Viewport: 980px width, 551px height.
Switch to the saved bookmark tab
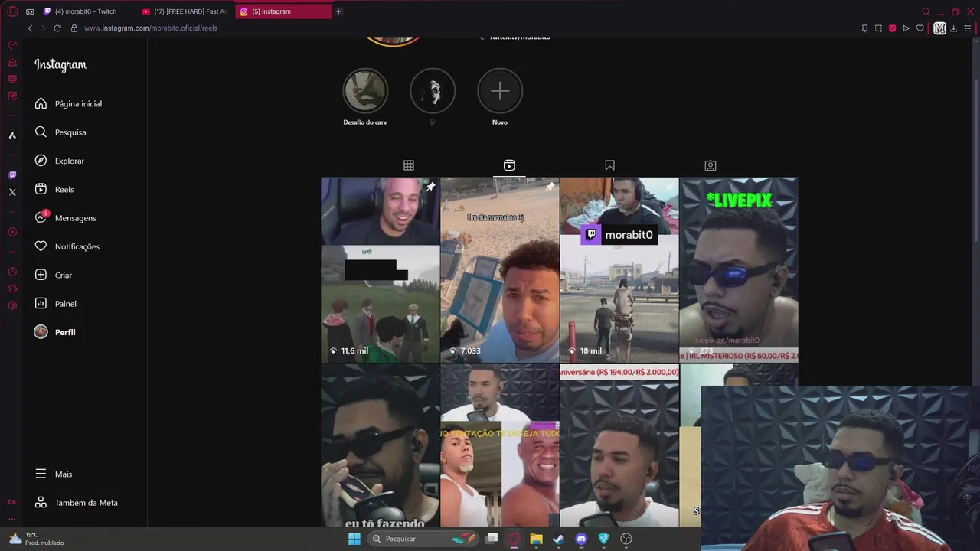(x=609, y=165)
